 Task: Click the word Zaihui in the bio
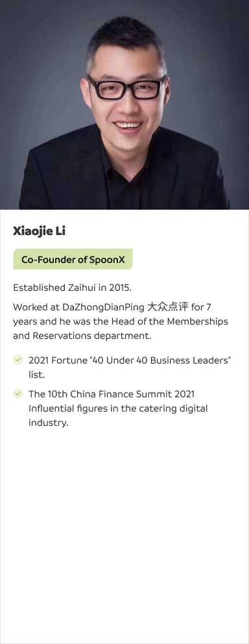coord(82,288)
